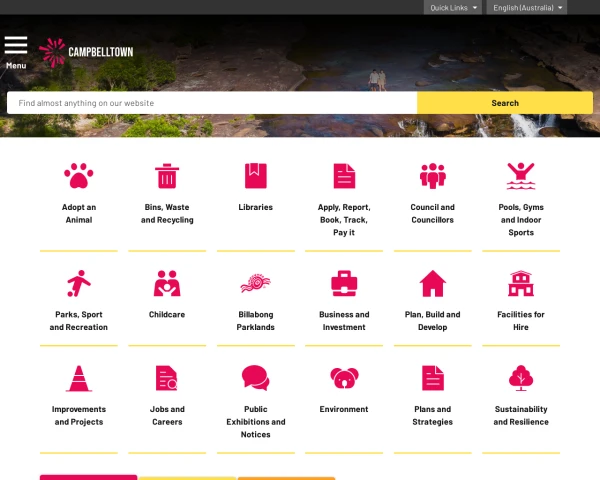This screenshot has height=480, width=600.
Task: Expand the Quick Links dropdown
Action: (453, 8)
